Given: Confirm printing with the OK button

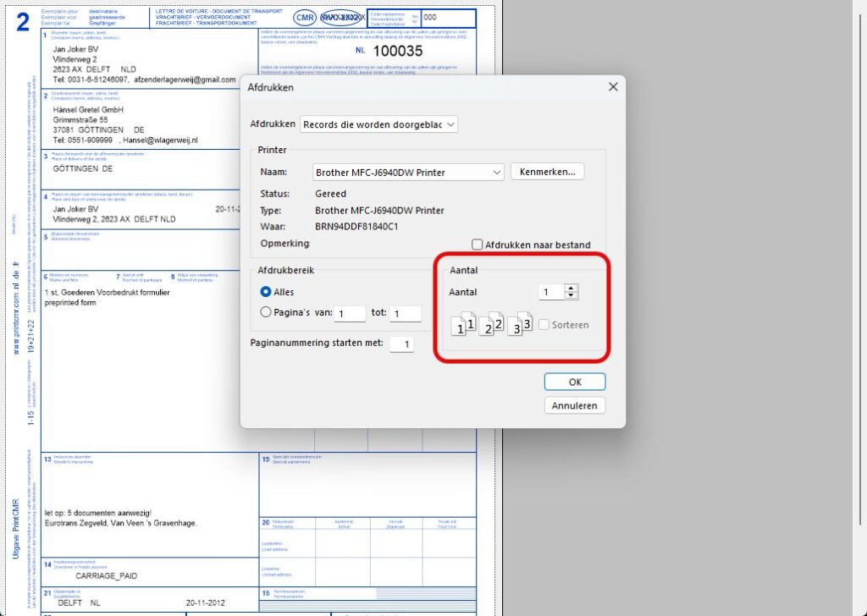Looking at the screenshot, I should [x=574, y=382].
